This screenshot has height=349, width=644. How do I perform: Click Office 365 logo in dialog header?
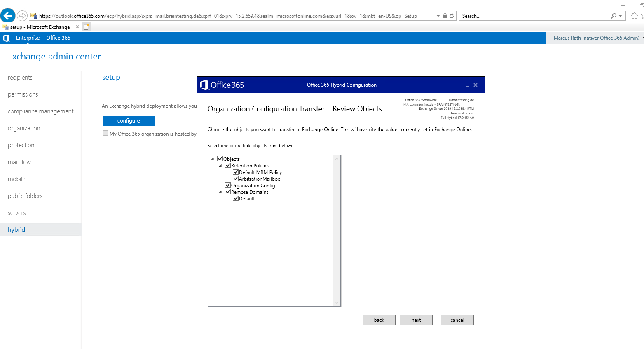point(222,85)
